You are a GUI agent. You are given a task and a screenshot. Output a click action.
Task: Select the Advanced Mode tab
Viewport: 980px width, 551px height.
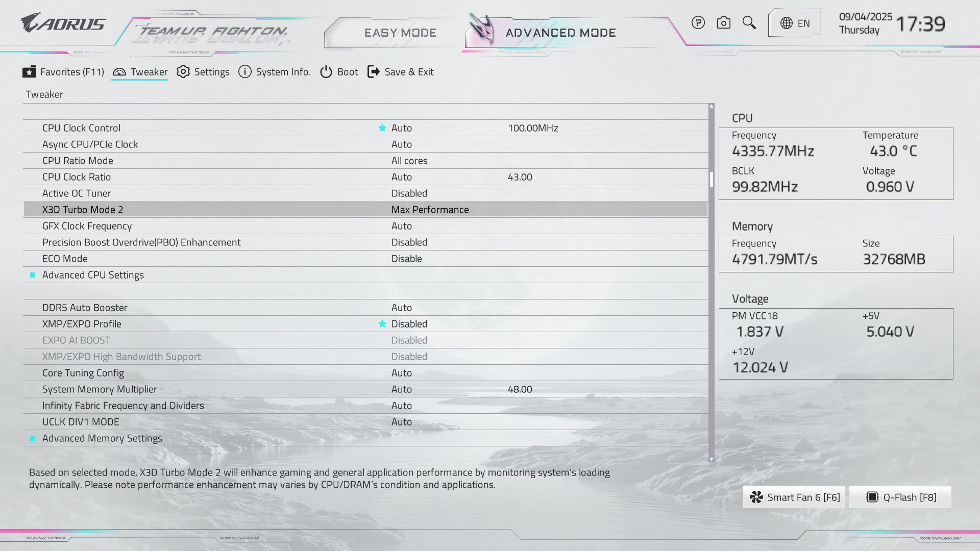560,33
